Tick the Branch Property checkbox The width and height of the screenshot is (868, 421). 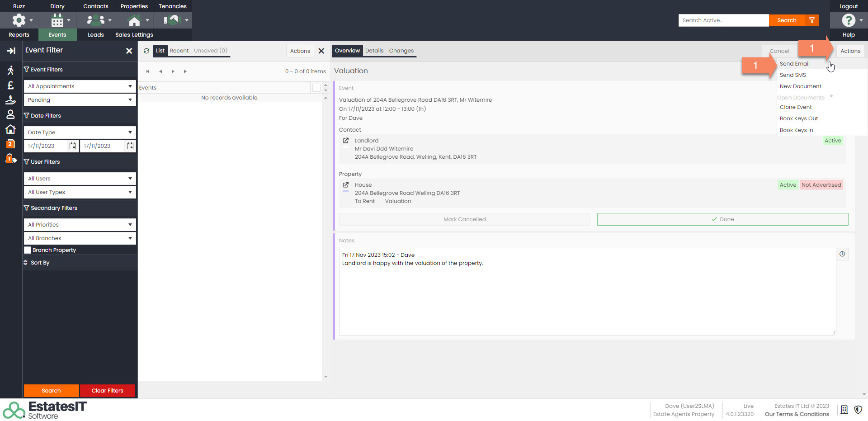28,250
